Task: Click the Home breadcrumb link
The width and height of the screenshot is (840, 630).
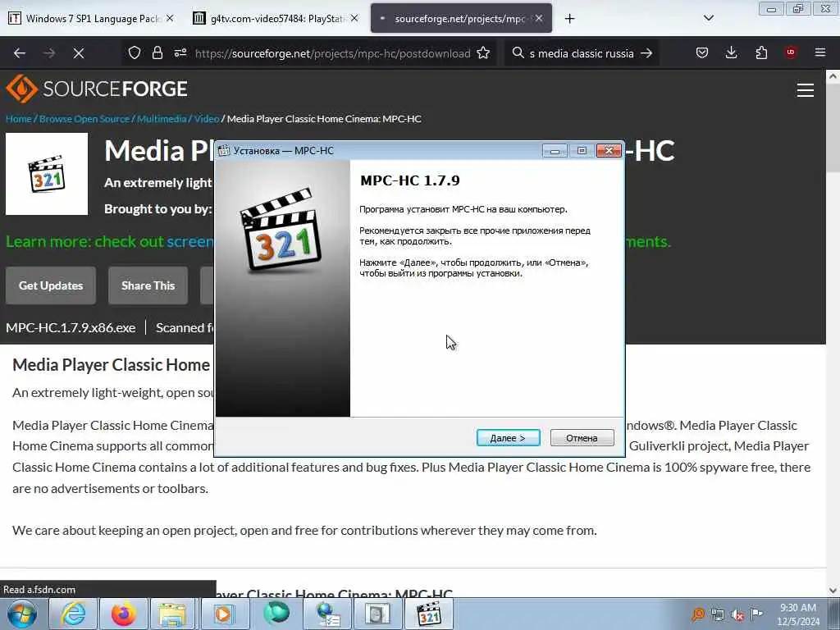Action: coord(19,119)
